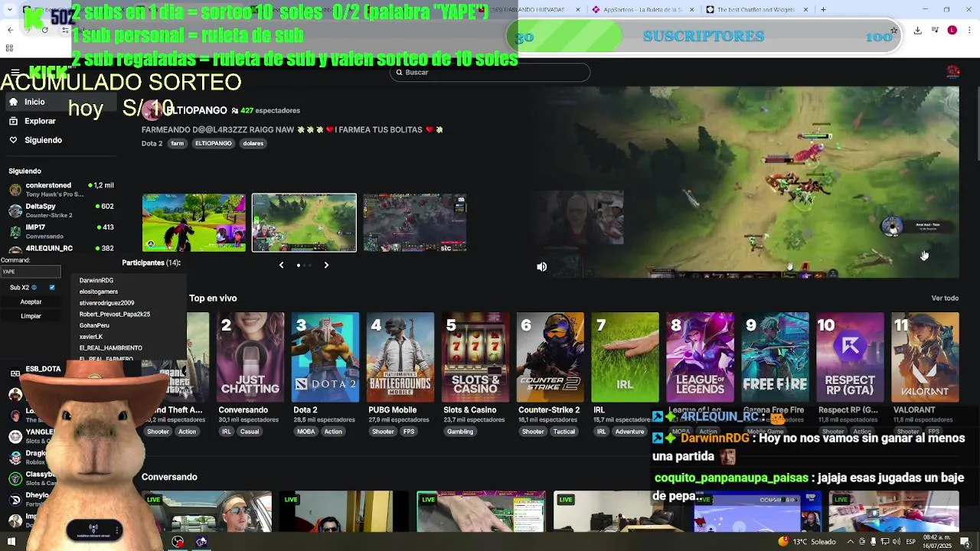The height and width of the screenshot is (551, 980).
Task: Click the Sub X2 info icon
Action: (x=34, y=288)
